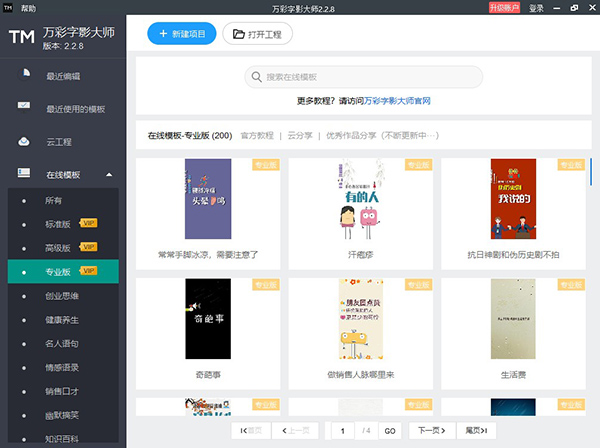Open the 做销售人脉哪里来 template thumbnail
Image resolution: width=600 pixels, height=448 pixels.
click(360, 319)
